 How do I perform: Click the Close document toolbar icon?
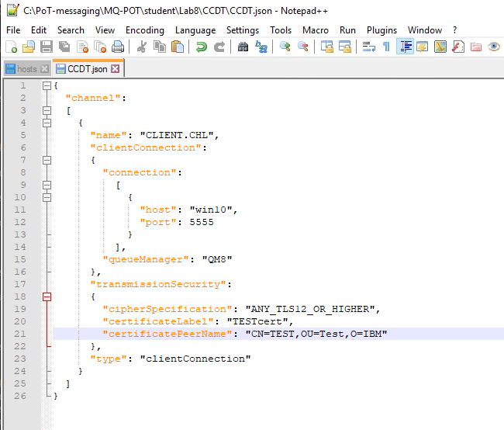point(82,47)
